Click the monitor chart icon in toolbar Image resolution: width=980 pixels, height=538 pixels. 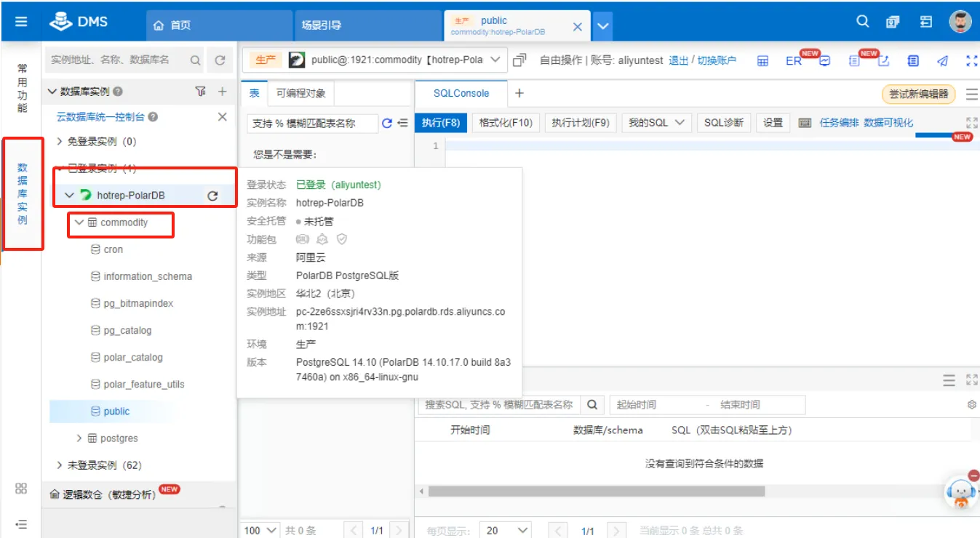pos(825,61)
